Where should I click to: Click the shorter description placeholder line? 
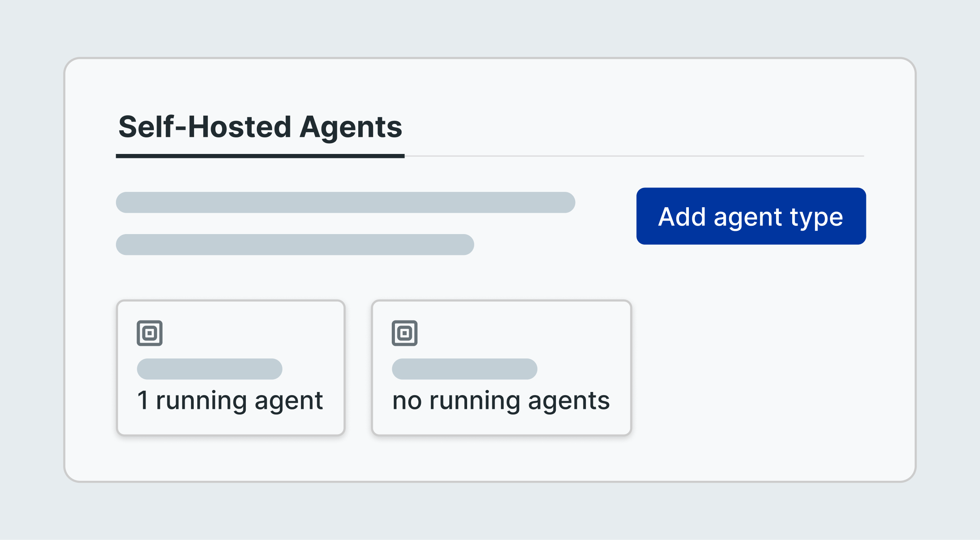coord(295,245)
